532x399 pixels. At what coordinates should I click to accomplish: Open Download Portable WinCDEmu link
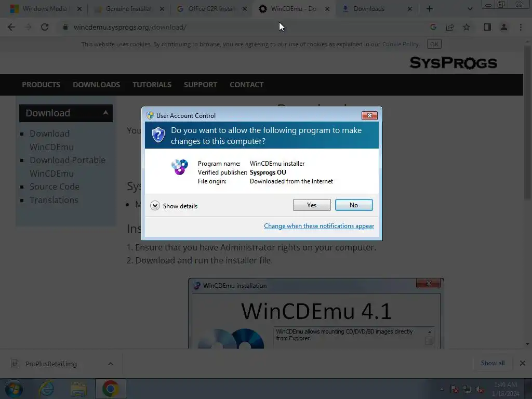point(68,167)
